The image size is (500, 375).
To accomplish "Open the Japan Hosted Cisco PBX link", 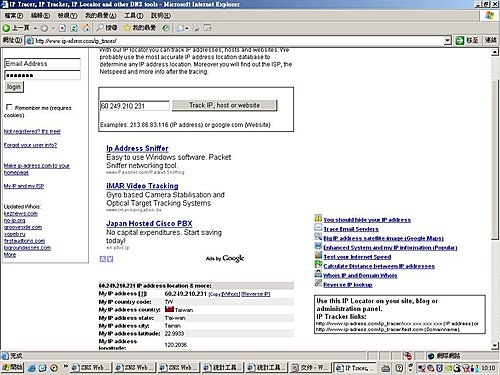I will click(x=149, y=224).
